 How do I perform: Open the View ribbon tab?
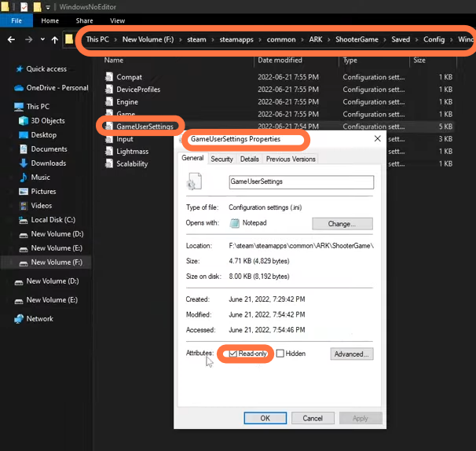coord(118,20)
